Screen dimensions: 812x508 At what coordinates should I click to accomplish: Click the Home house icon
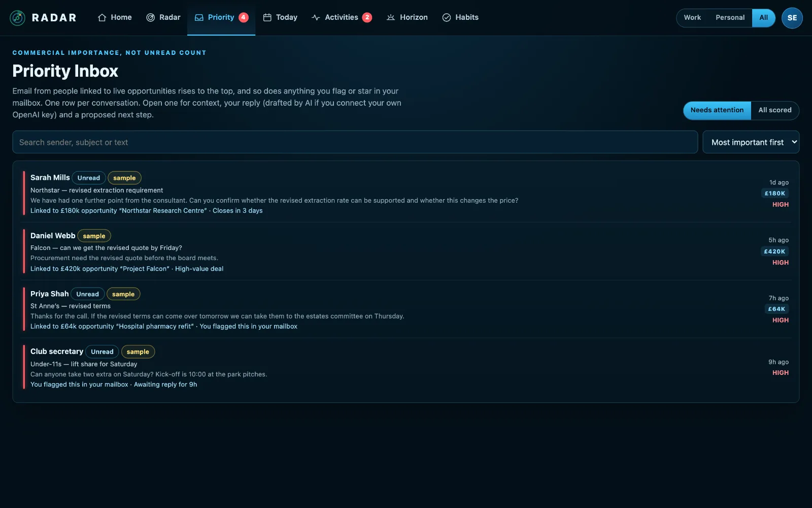[102, 18]
